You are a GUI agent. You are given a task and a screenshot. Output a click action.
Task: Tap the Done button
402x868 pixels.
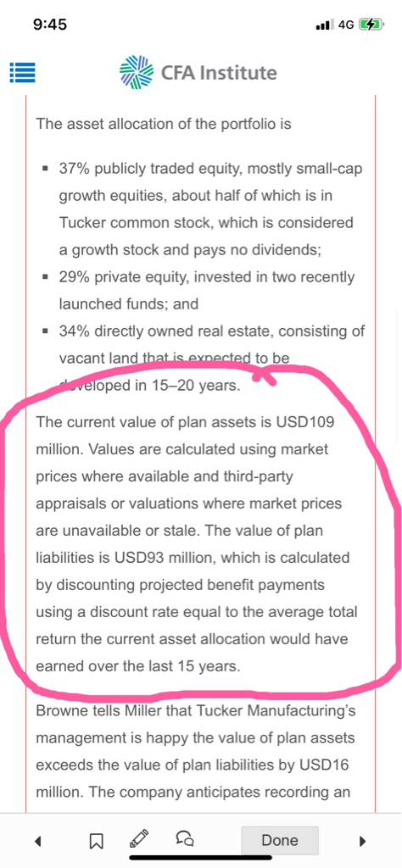click(280, 840)
